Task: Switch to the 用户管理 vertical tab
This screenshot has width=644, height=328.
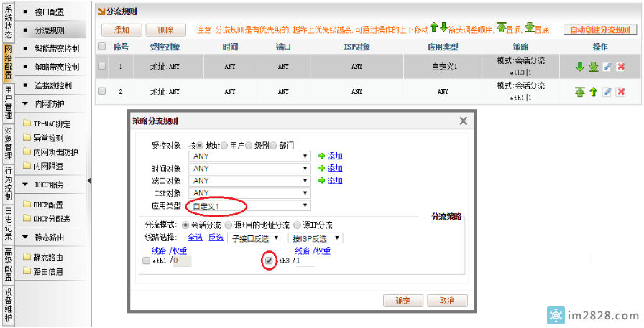Action: coord(8,104)
